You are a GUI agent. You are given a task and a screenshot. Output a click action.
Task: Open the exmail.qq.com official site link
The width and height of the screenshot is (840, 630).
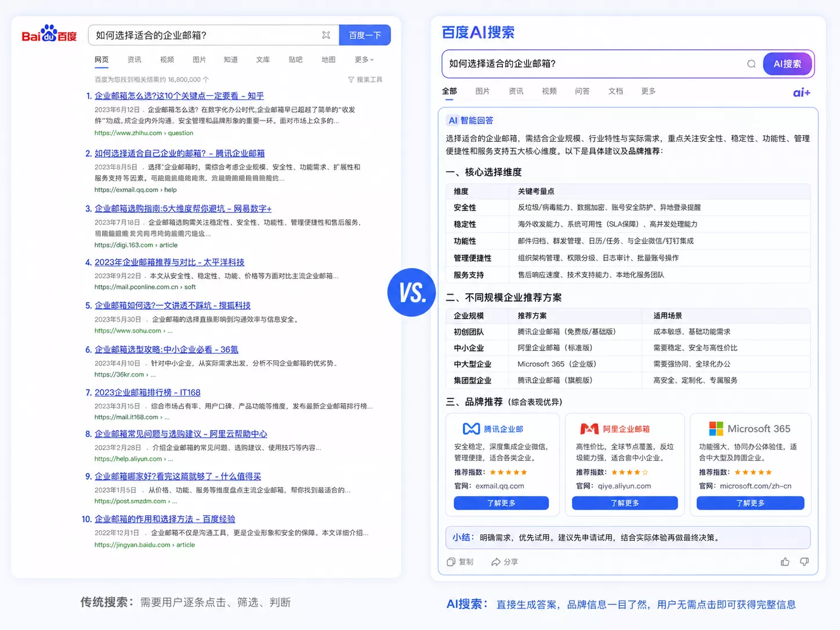[x=499, y=486]
